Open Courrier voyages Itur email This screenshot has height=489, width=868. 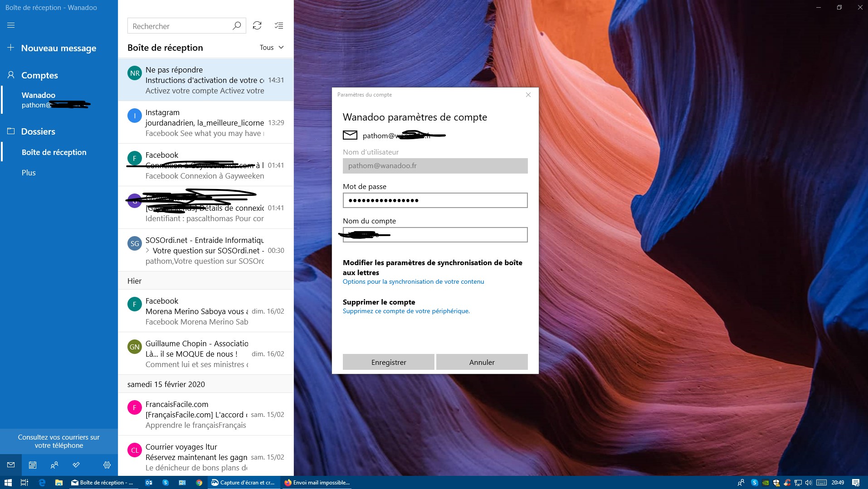[206, 457]
